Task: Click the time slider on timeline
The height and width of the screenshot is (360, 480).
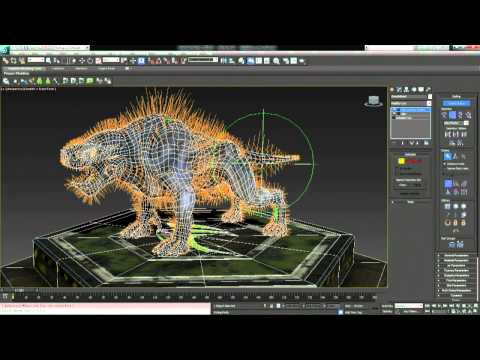Action: pos(19,291)
